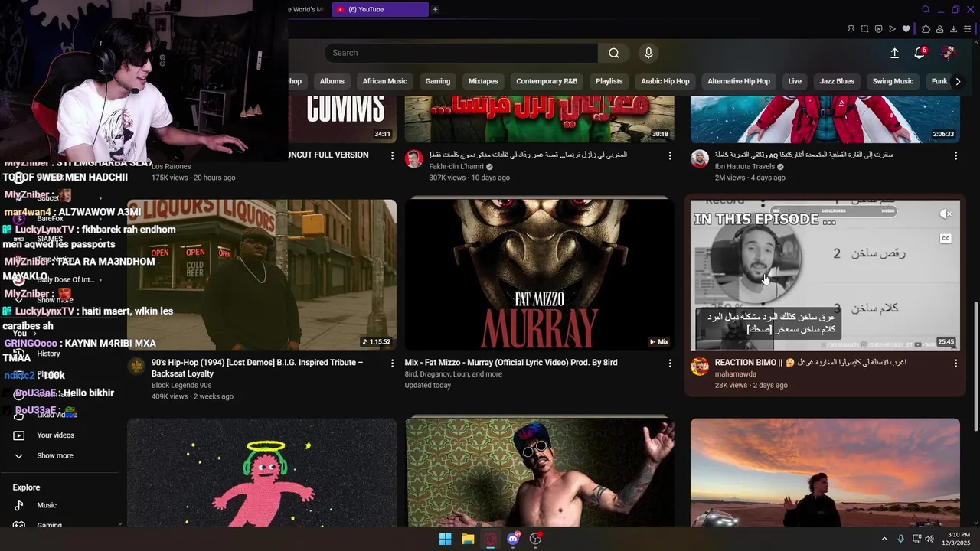The height and width of the screenshot is (551, 980).
Task: Click the Opera send flow arrow icon
Action: pyautogui.click(x=892, y=29)
